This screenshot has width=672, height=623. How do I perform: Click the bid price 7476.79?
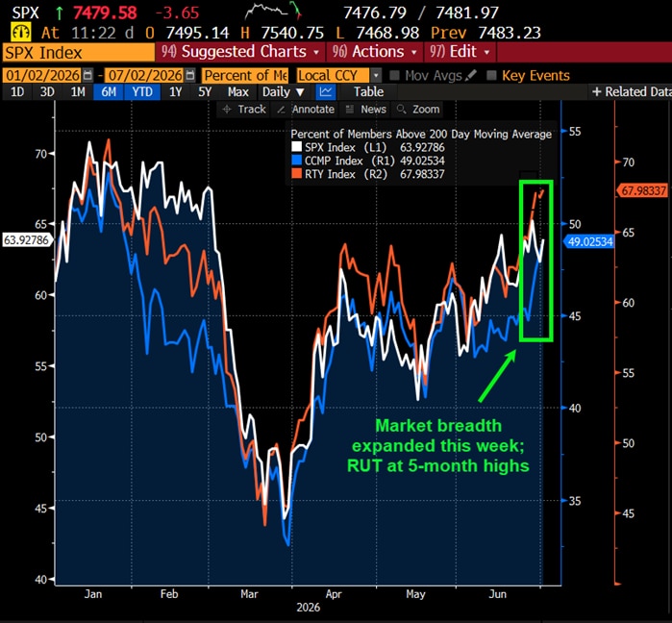click(374, 12)
